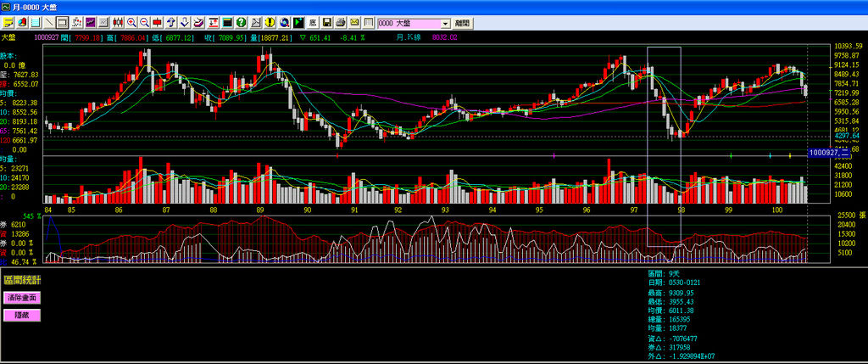
Task: Open the black calculator-style panel icon
Action: click(x=227, y=23)
